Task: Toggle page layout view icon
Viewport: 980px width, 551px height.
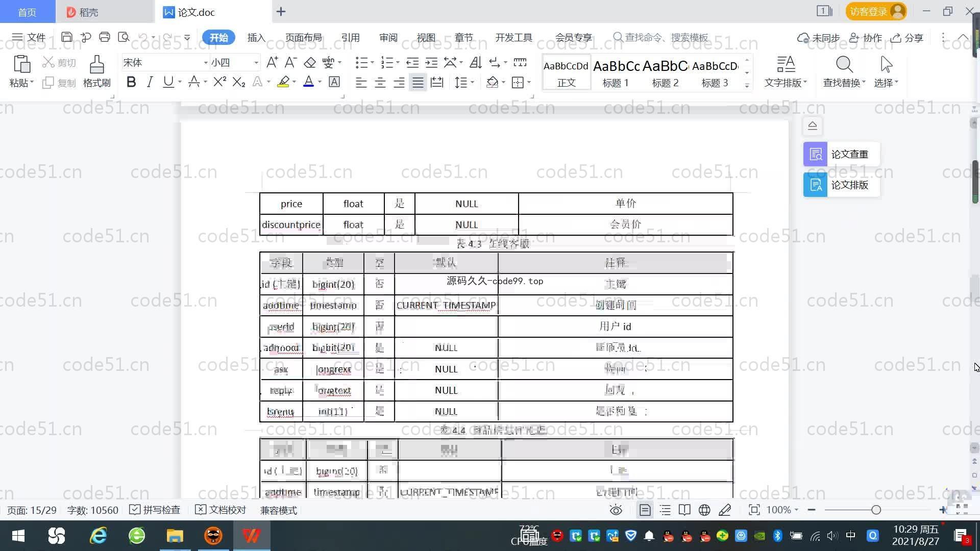Action: click(645, 510)
